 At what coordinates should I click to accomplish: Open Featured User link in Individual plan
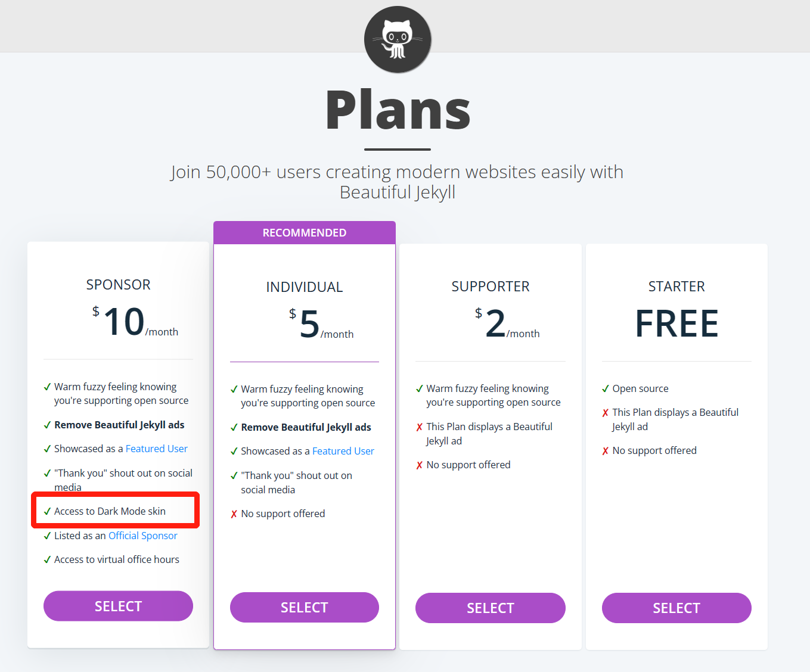click(x=343, y=451)
